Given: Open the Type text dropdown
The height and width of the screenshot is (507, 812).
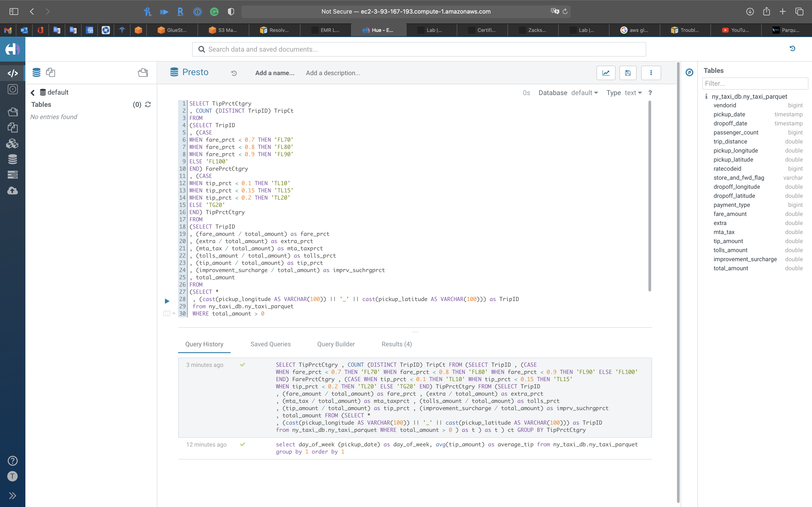Looking at the screenshot, I should click(x=633, y=93).
